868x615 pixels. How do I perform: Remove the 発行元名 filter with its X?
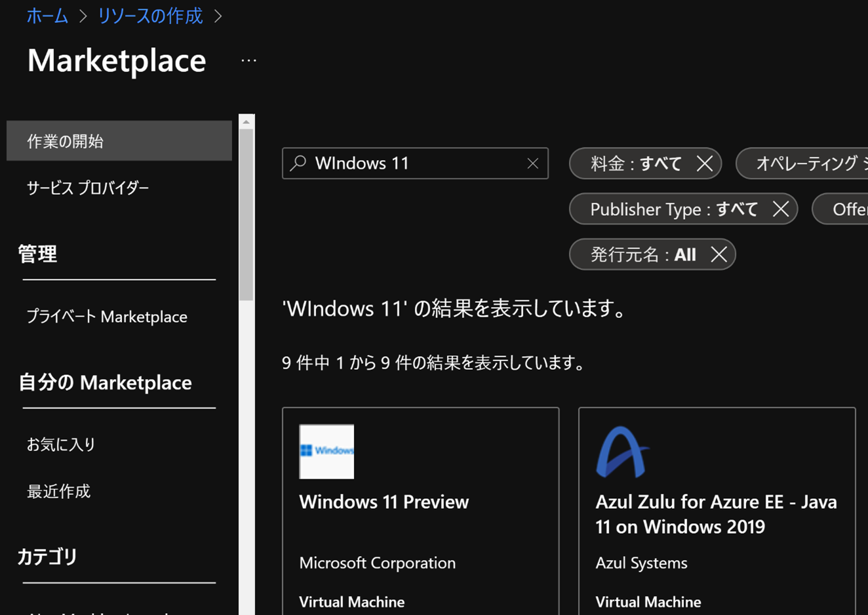pyautogui.click(x=719, y=254)
